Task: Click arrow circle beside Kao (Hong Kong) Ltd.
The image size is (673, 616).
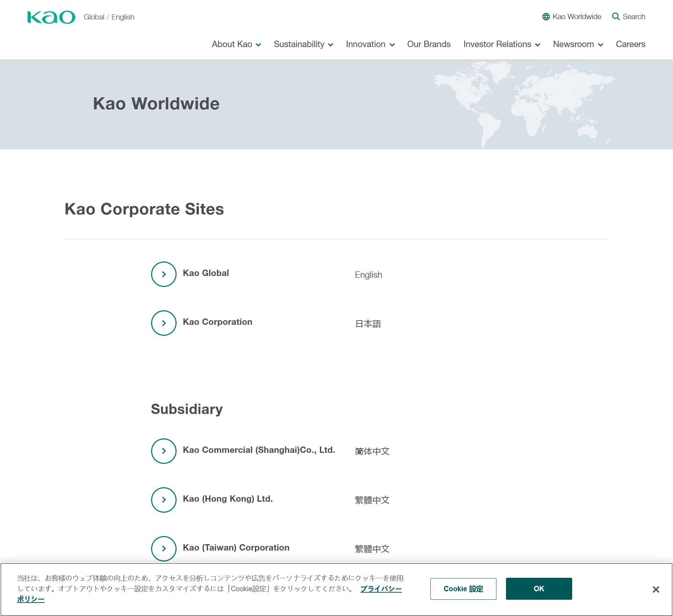Action: tap(163, 500)
